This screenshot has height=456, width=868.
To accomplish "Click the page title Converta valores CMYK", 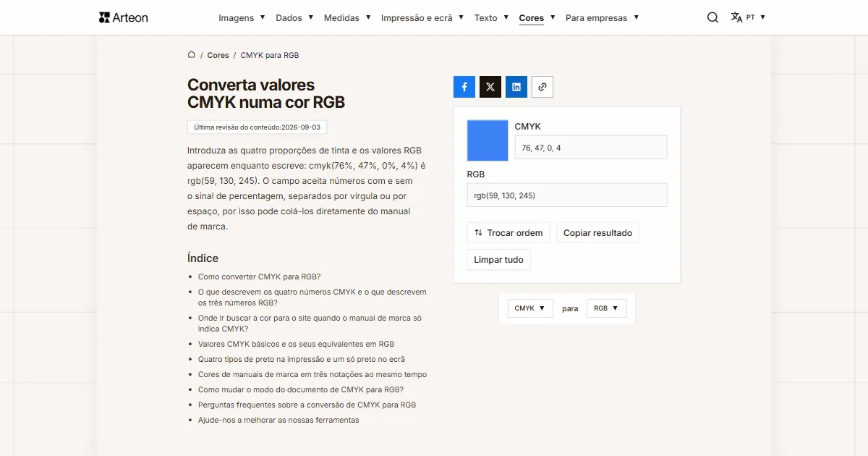I will coord(266,94).
